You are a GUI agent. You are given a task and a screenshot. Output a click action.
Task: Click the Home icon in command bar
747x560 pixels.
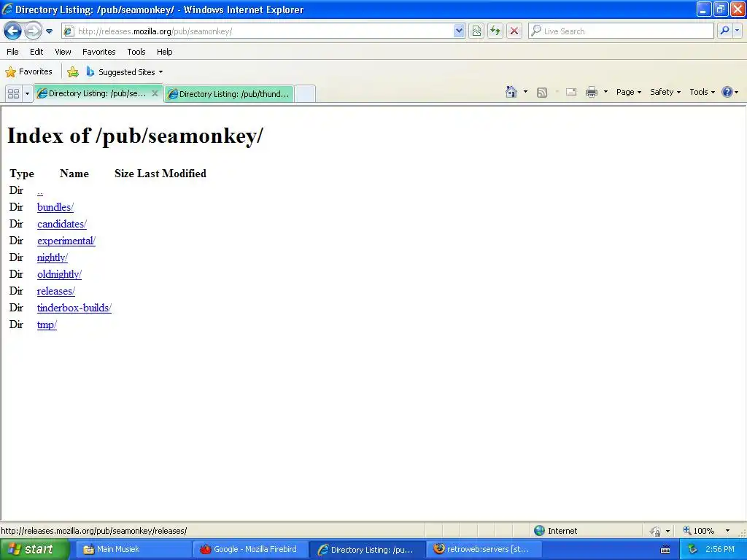(511, 92)
